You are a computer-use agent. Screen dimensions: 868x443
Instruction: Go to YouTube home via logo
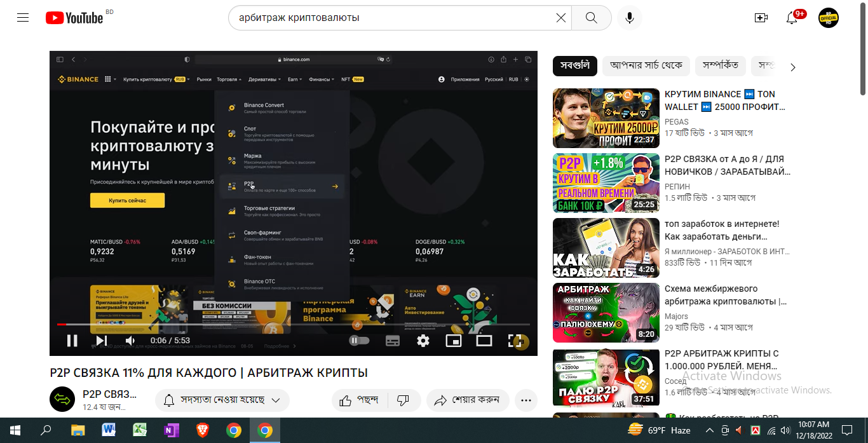pyautogui.click(x=75, y=18)
